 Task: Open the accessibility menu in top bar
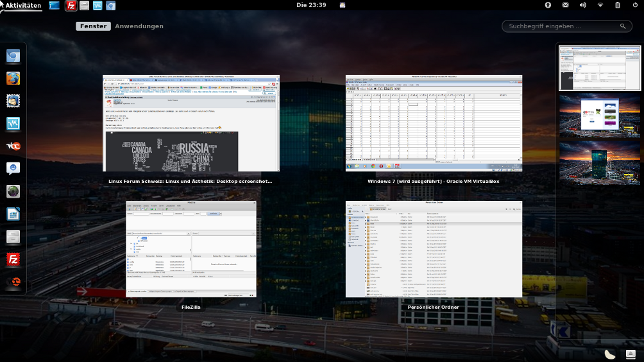coord(548,5)
